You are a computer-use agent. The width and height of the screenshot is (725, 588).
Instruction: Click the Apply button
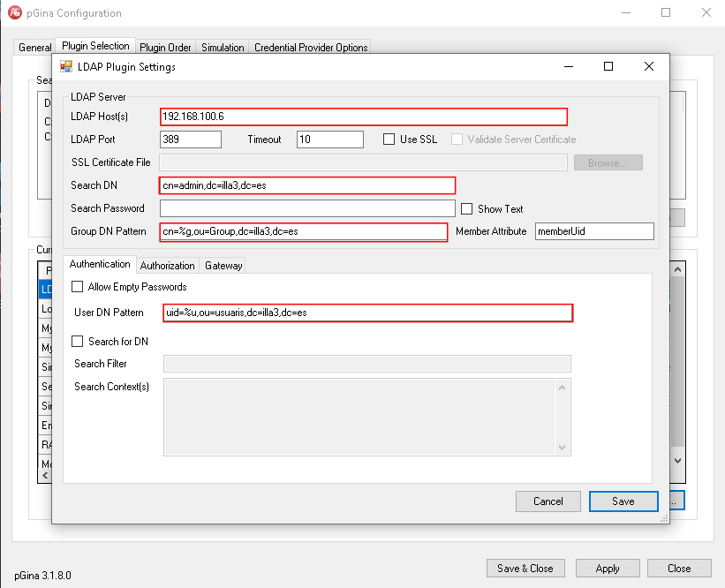(608, 569)
